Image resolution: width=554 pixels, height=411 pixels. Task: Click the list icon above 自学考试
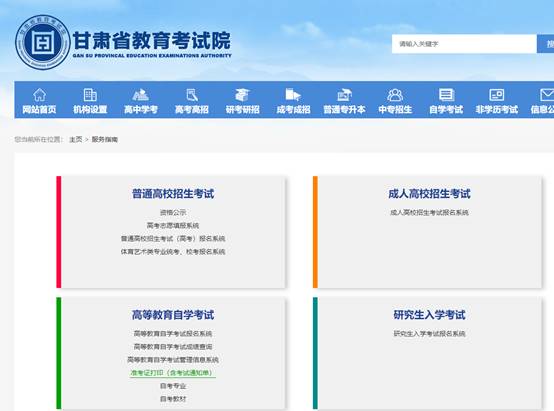tap(446, 94)
